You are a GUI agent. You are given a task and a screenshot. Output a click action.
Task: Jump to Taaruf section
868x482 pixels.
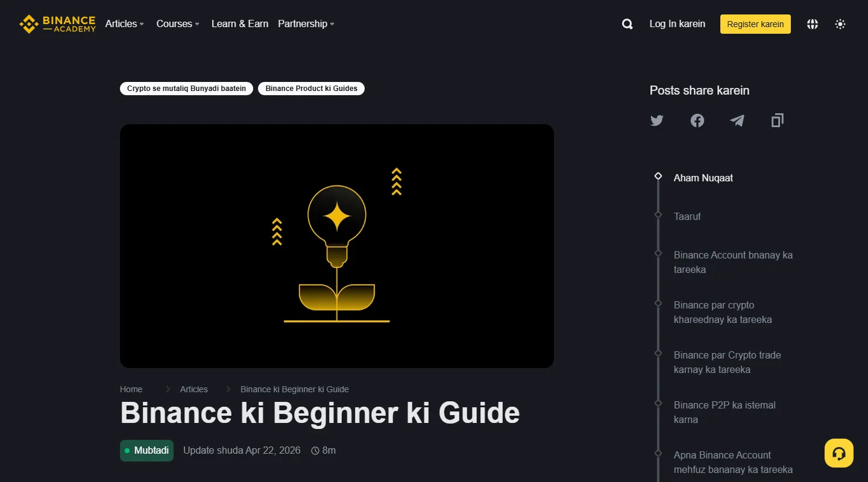pos(687,216)
